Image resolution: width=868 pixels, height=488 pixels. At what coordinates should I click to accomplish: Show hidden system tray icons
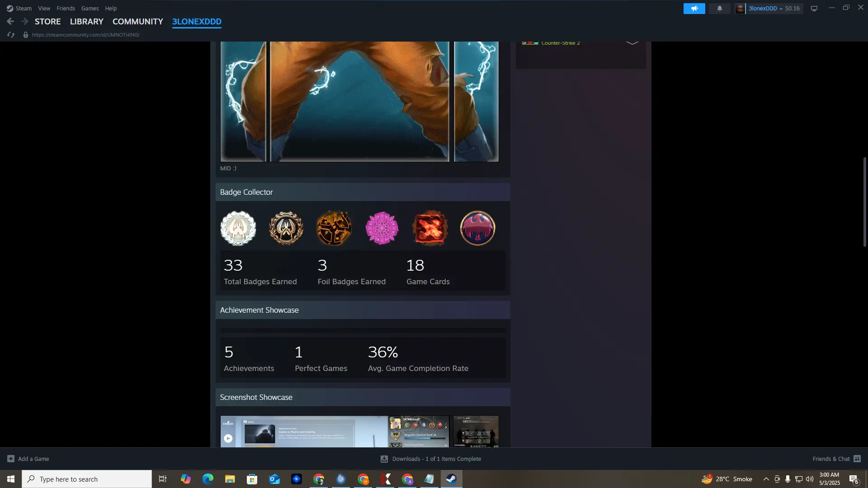pos(766,479)
